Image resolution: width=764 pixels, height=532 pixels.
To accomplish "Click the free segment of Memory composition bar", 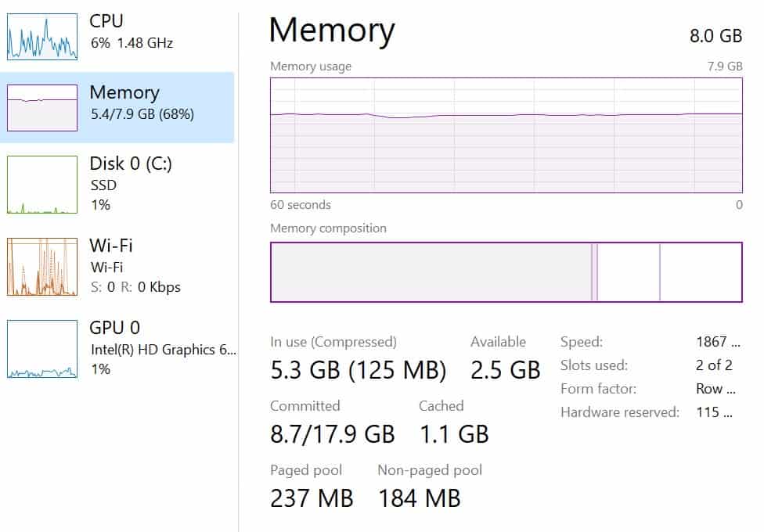I will pos(701,271).
